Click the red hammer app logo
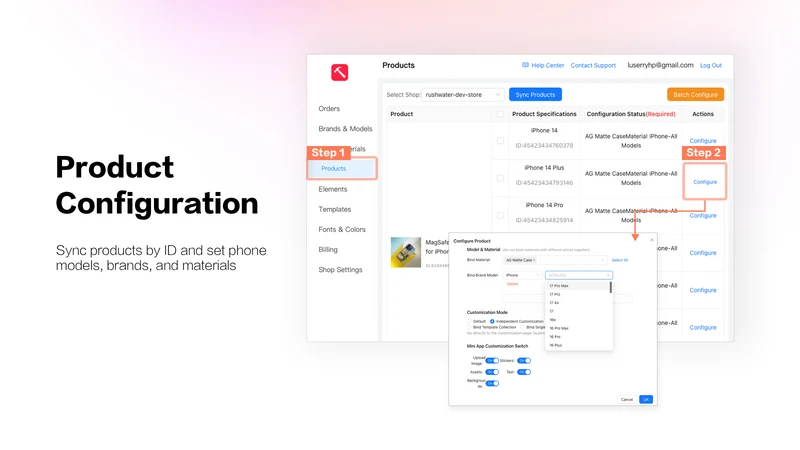The image size is (800, 450). pyautogui.click(x=339, y=72)
